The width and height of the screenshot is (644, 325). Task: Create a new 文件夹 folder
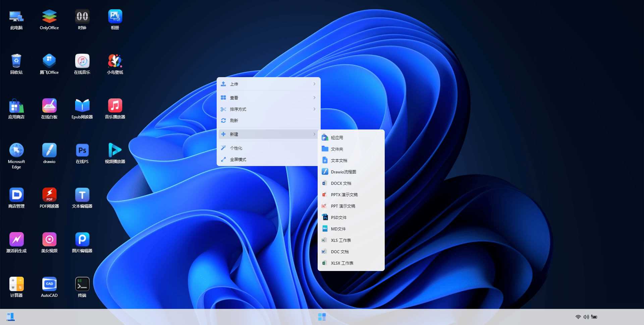[337, 149]
